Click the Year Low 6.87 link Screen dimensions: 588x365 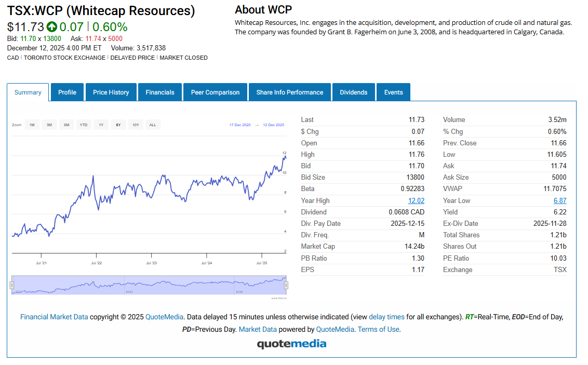click(x=560, y=200)
